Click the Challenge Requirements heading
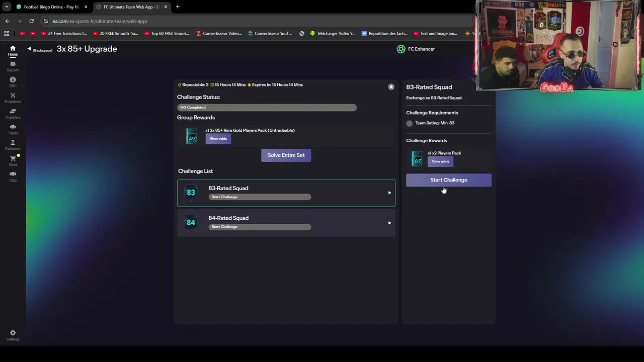The height and width of the screenshot is (362, 644). (432, 113)
